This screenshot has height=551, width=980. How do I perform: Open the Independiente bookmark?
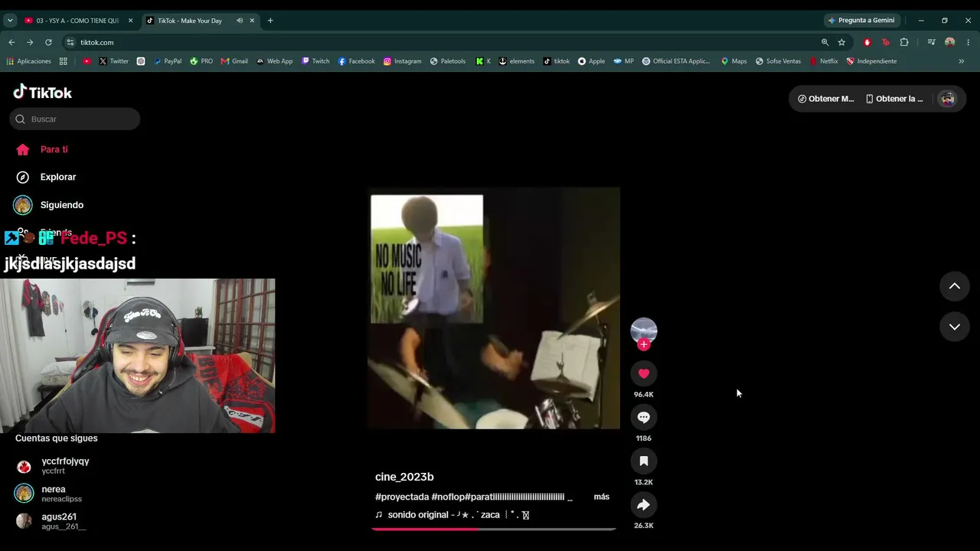click(871, 61)
